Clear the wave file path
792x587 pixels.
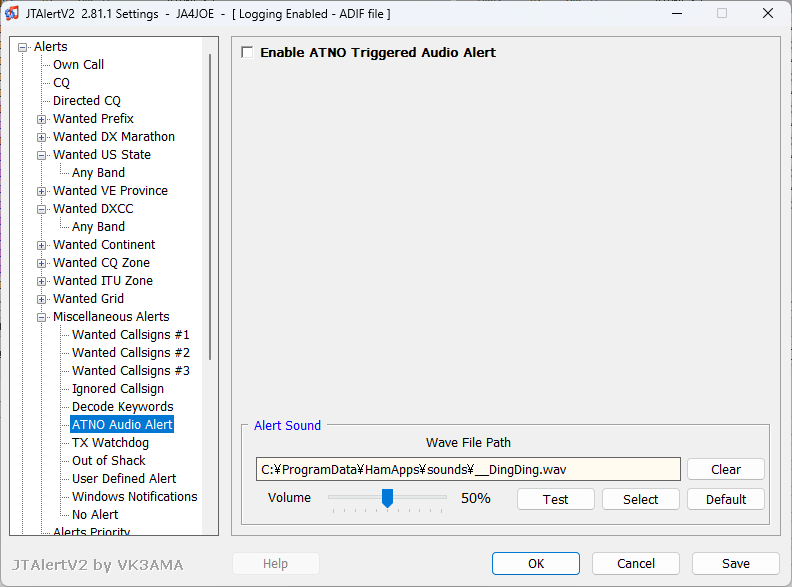726,469
